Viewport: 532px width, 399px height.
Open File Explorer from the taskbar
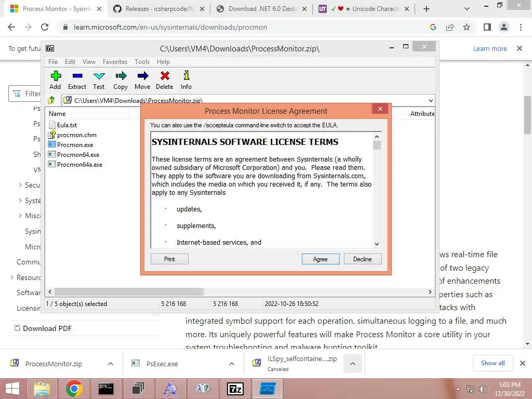pos(42,389)
